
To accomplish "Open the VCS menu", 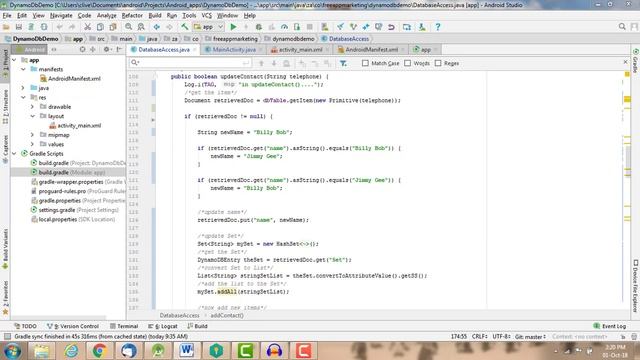I will coord(207,16).
